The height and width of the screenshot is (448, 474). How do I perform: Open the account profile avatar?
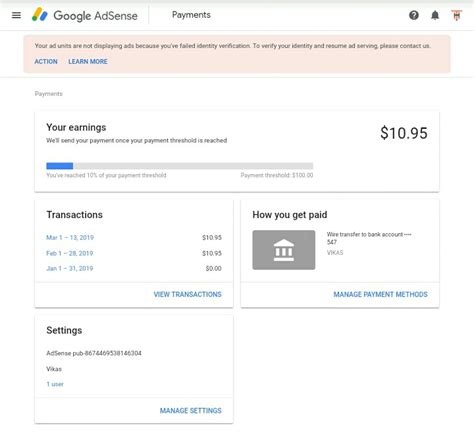click(457, 15)
